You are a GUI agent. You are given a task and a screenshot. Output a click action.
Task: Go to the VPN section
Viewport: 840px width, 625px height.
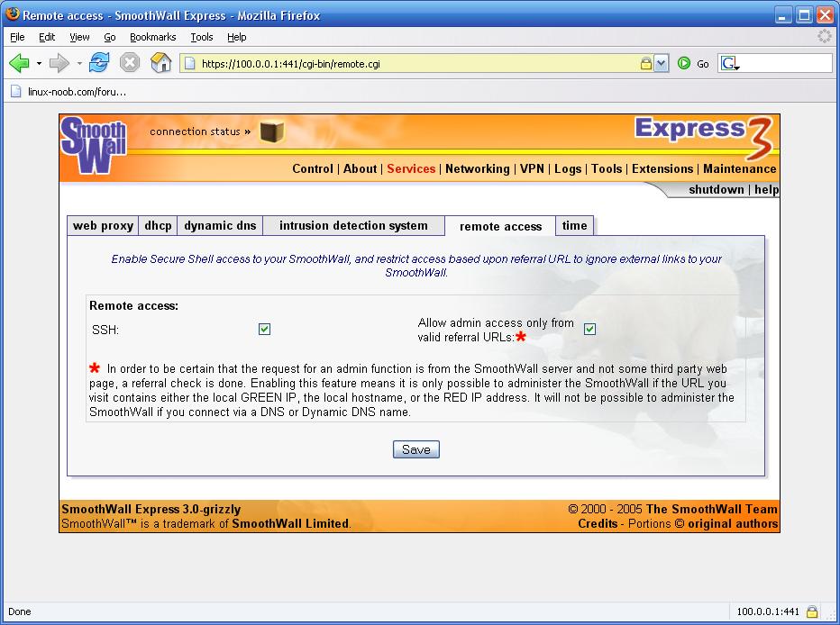coord(532,168)
